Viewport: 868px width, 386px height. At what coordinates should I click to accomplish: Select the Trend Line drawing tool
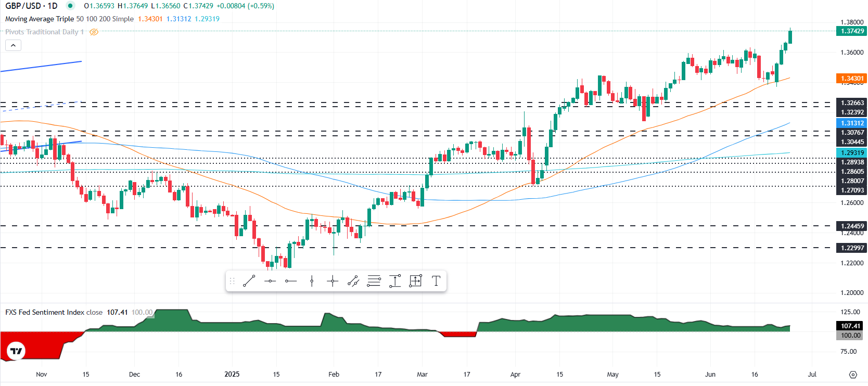pyautogui.click(x=249, y=281)
